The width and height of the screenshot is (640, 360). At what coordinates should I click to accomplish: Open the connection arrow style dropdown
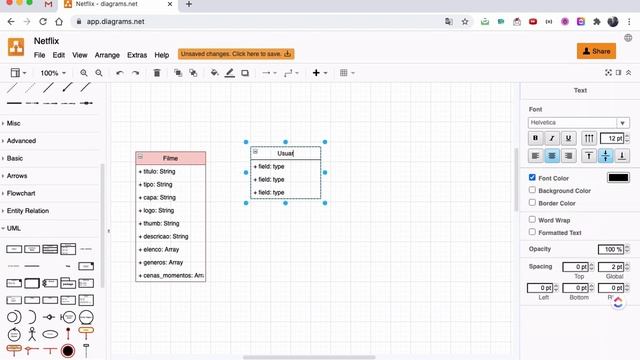pyautogui.click(x=269, y=73)
